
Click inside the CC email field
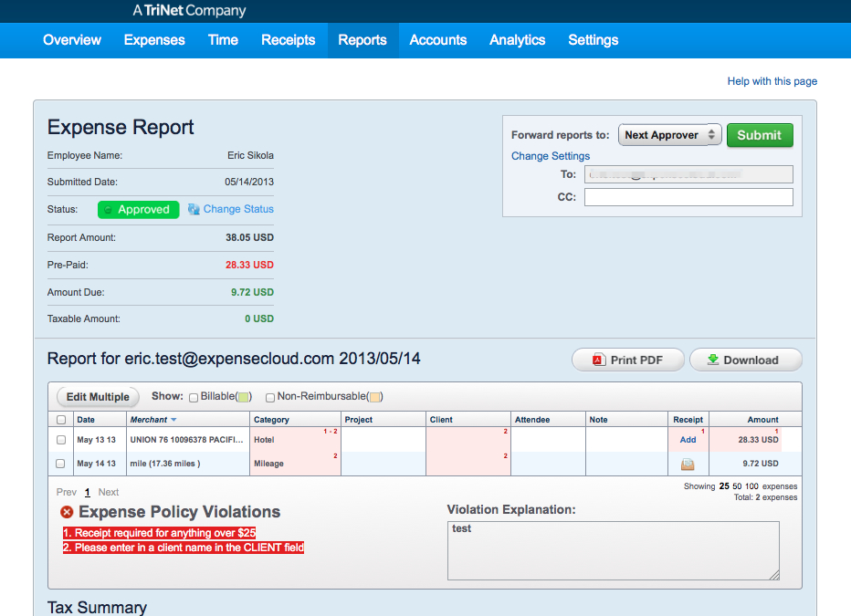click(x=688, y=196)
